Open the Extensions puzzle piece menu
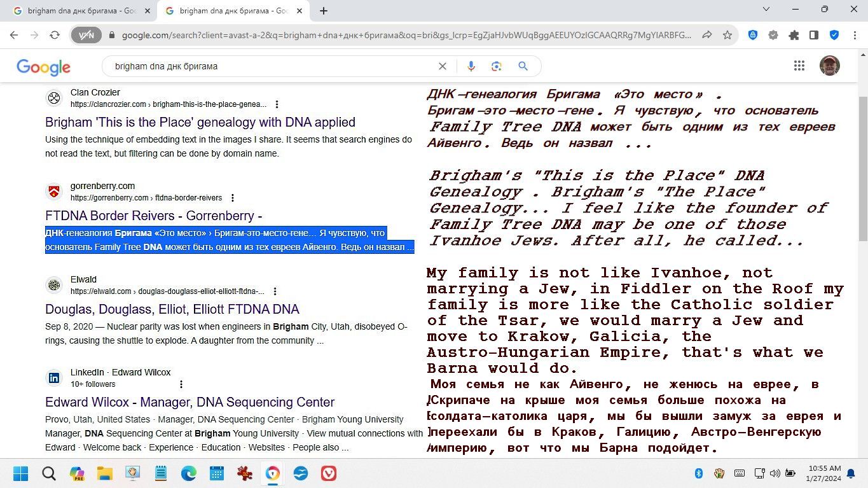Image resolution: width=868 pixels, height=488 pixels. pos(794,36)
